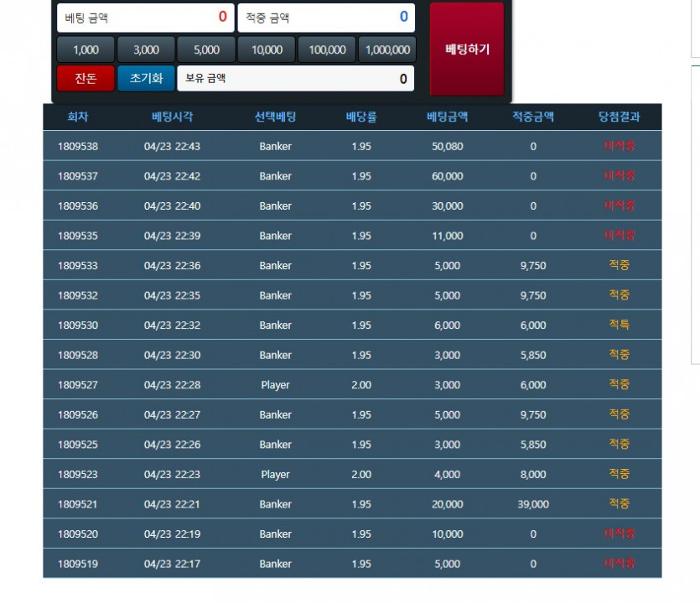Click the 배당률 column header
Image resolution: width=700 pixels, height=604 pixels.
coord(361,117)
